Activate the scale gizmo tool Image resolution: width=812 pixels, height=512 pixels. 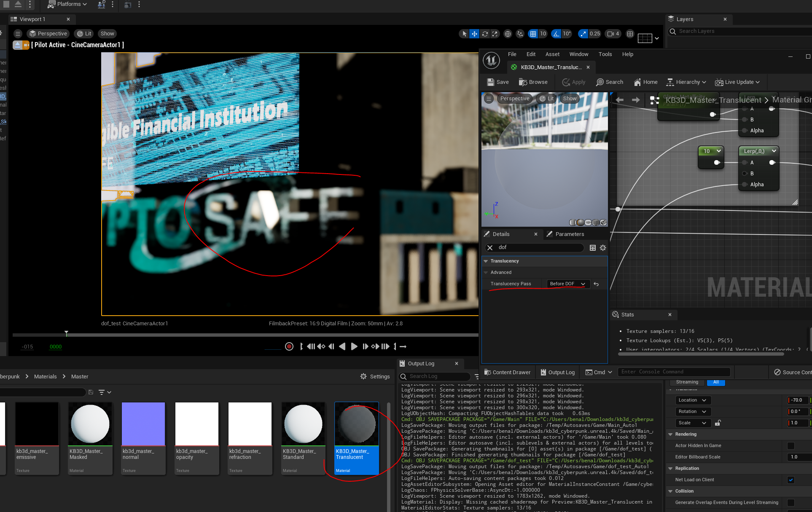tap(495, 34)
